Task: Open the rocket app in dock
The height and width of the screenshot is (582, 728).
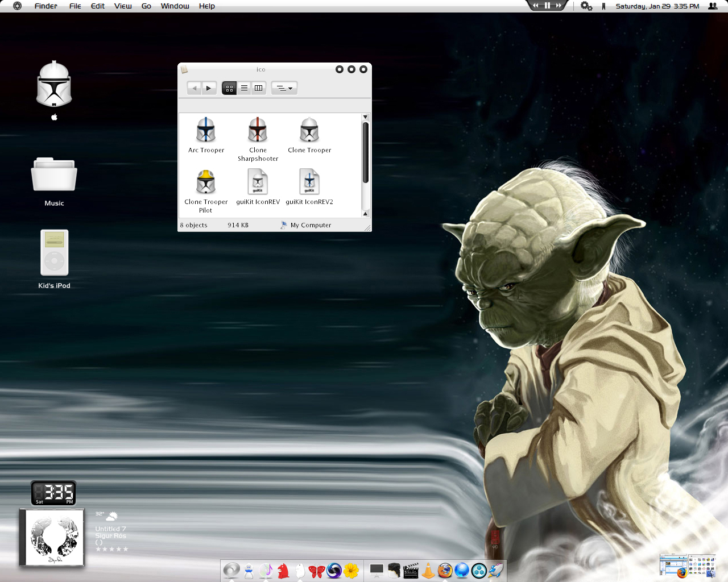Action: pos(496,570)
